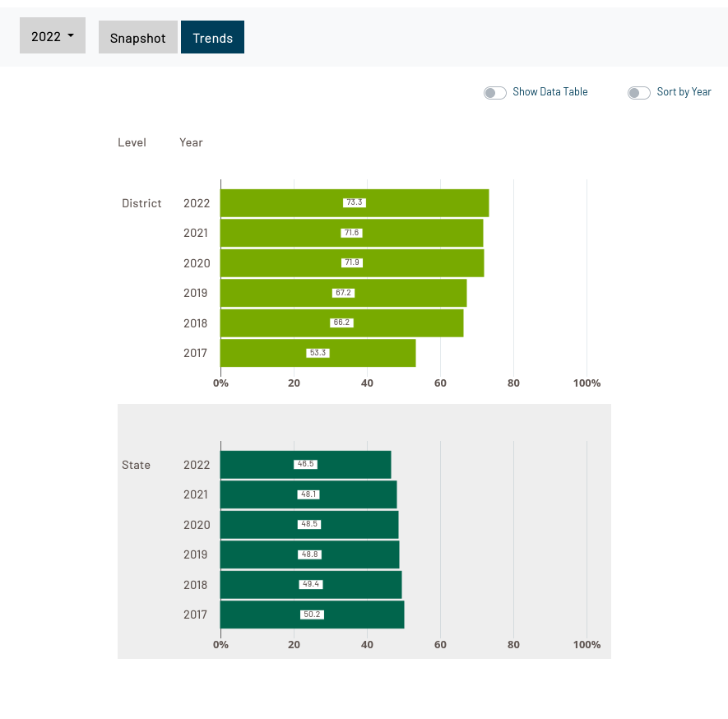
Task: Select the State 2019 bar
Action: pyautogui.click(x=255, y=554)
